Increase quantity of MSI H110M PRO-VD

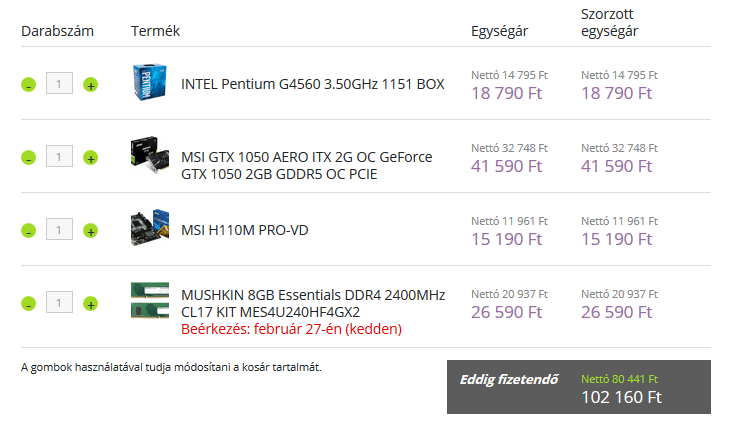coord(91,230)
